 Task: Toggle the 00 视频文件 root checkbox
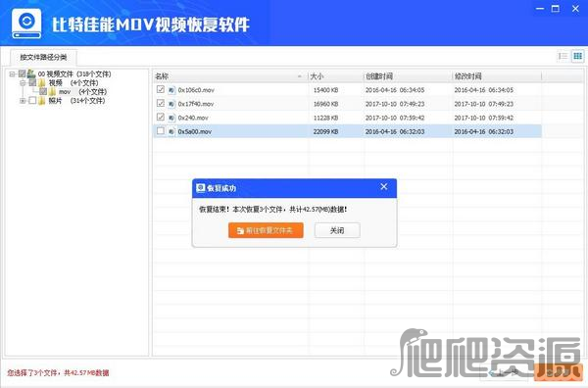23,73
